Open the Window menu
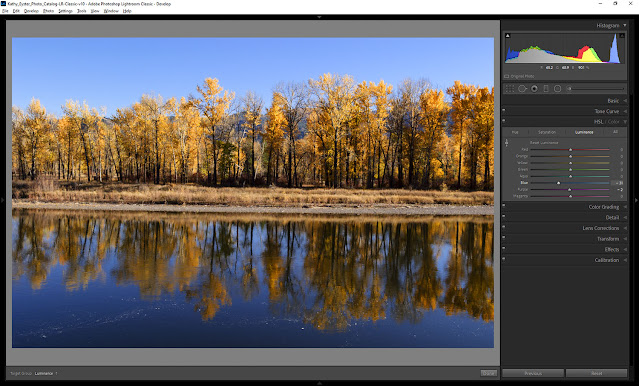This screenshot has width=639, height=386. (x=111, y=11)
